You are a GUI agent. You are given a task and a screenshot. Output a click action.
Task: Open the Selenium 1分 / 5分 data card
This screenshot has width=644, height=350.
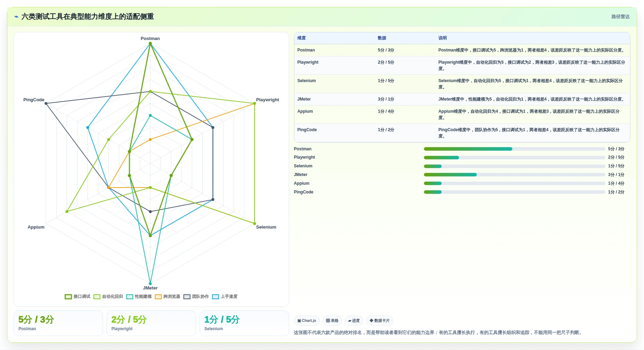pos(244,323)
